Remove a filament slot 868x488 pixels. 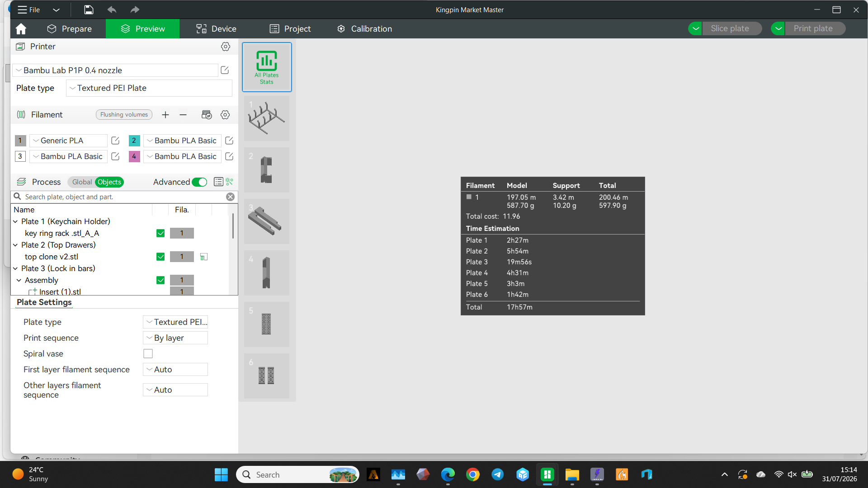click(x=183, y=115)
